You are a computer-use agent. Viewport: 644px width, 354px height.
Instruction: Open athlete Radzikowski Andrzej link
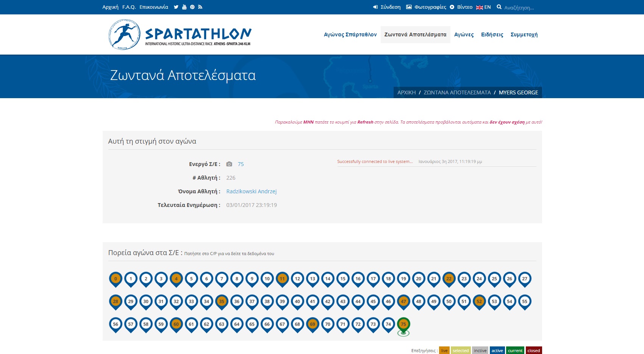pyautogui.click(x=252, y=191)
